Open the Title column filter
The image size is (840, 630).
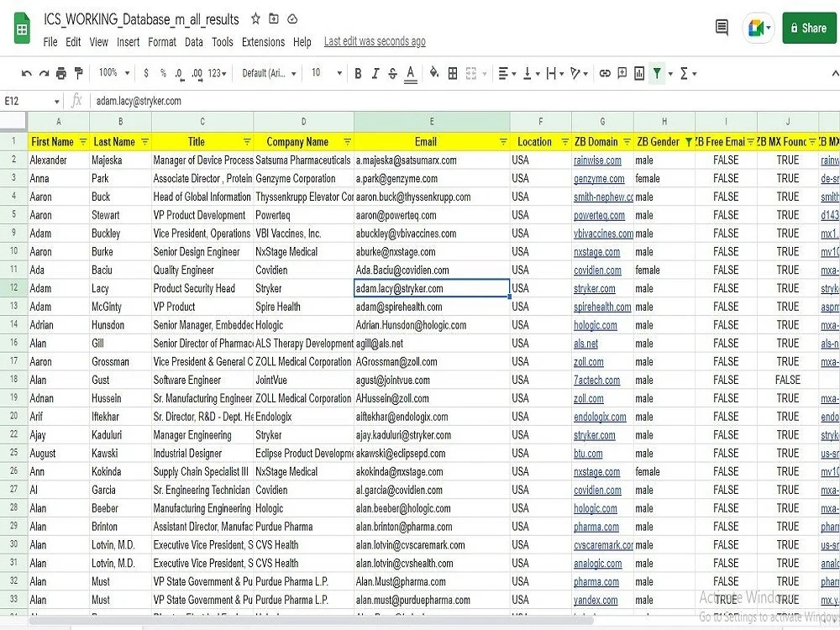(246, 142)
